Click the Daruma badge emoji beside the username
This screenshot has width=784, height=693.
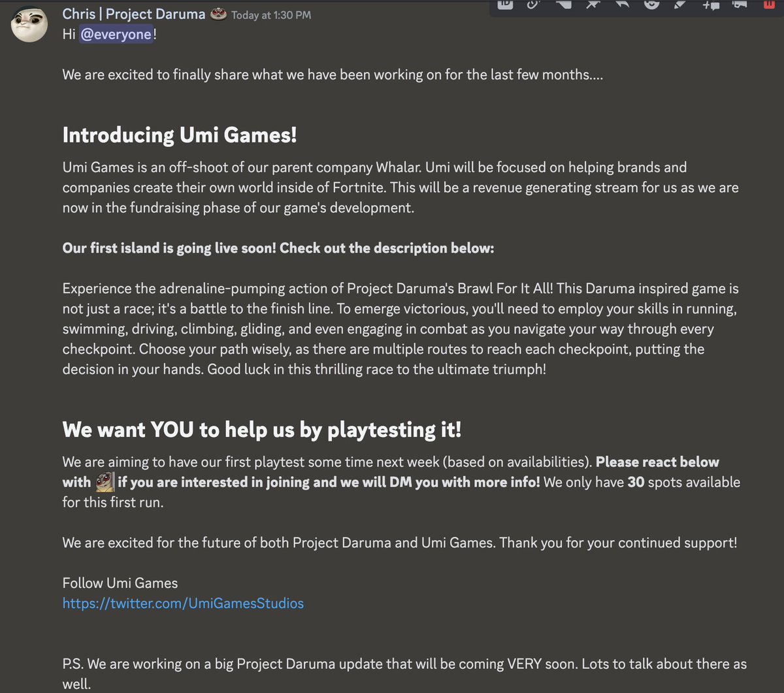(x=218, y=14)
